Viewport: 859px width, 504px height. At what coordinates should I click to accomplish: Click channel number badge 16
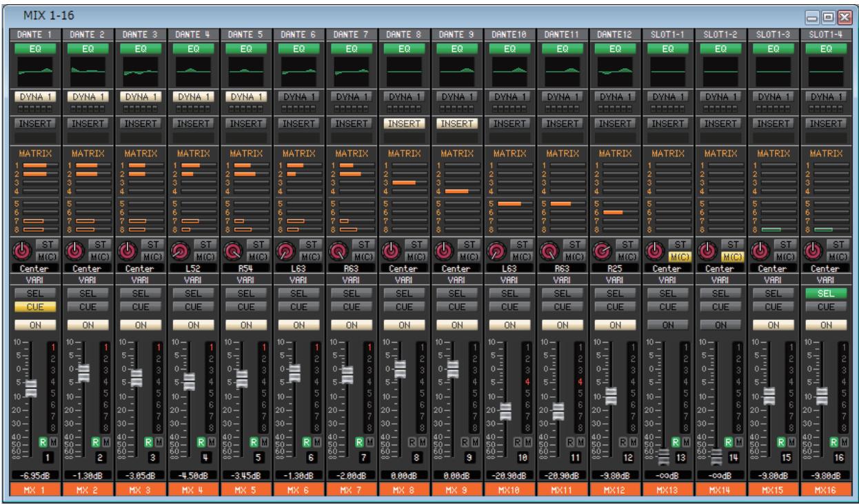[x=838, y=456]
